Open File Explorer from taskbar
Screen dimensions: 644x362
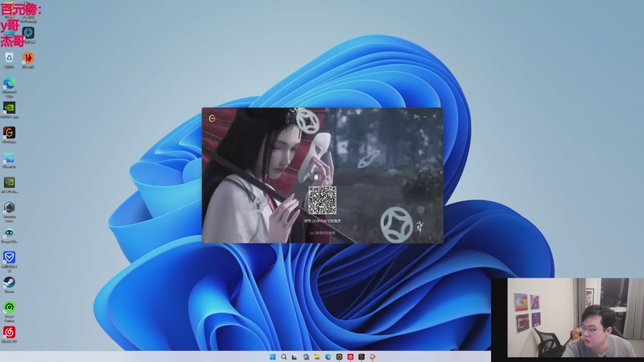point(317,356)
